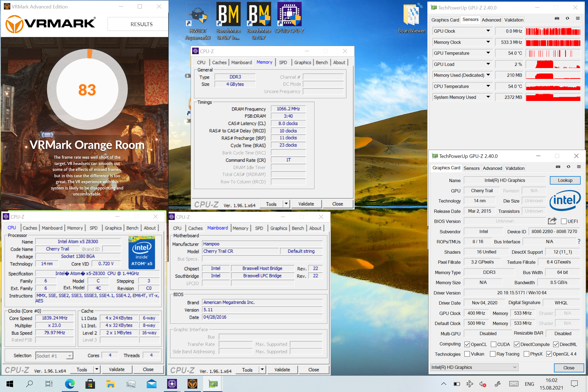Click Close in CPU-Z Mainboard window
The height and width of the screenshot is (392, 588).
tap(314, 370)
